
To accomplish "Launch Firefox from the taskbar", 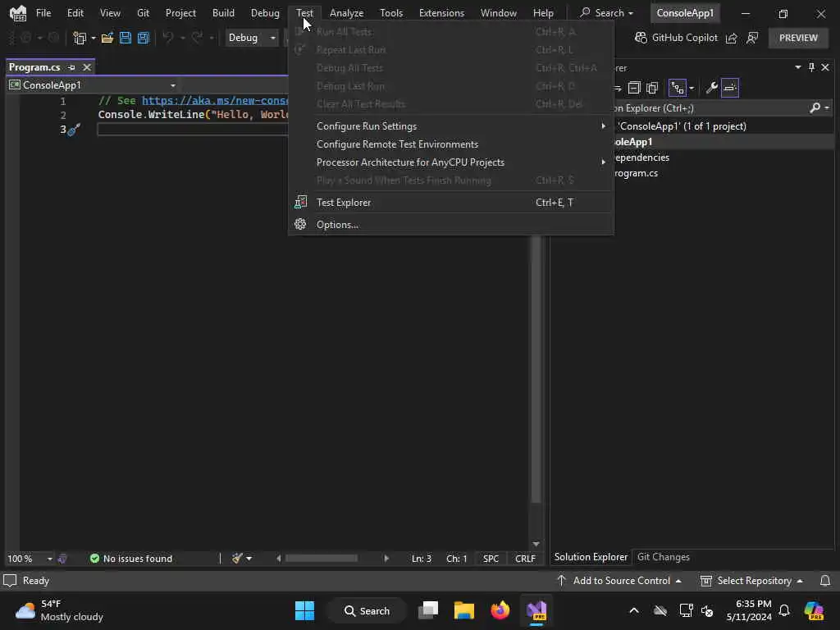I will click(x=500, y=610).
